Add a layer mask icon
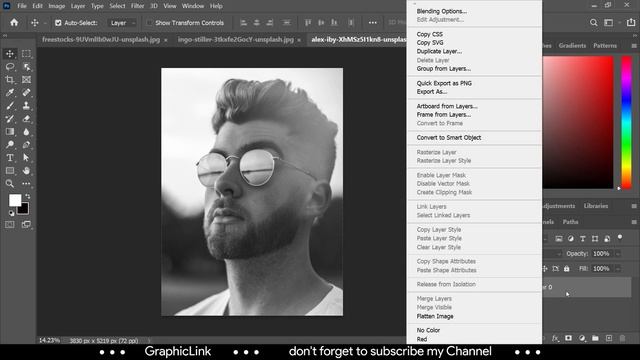 coord(568,338)
